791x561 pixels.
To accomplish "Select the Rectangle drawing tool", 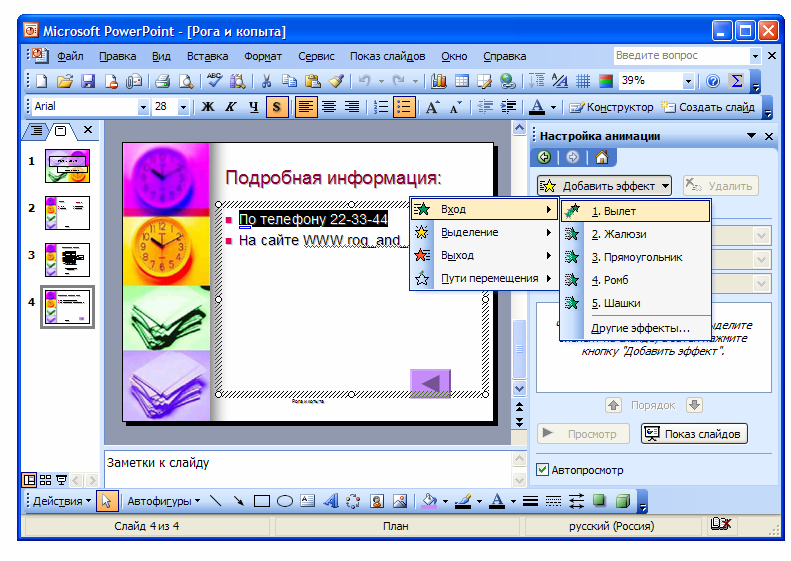I will tap(261, 501).
